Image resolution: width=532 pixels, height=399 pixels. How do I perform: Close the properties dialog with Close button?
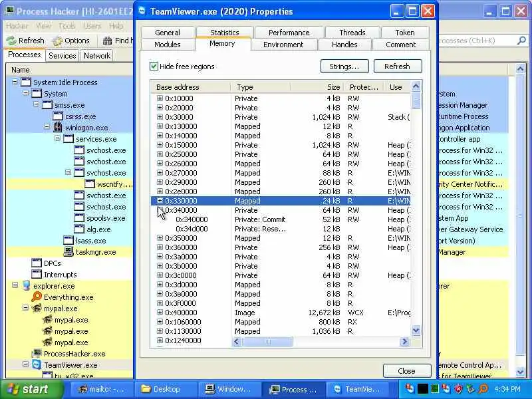pos(407,371)
